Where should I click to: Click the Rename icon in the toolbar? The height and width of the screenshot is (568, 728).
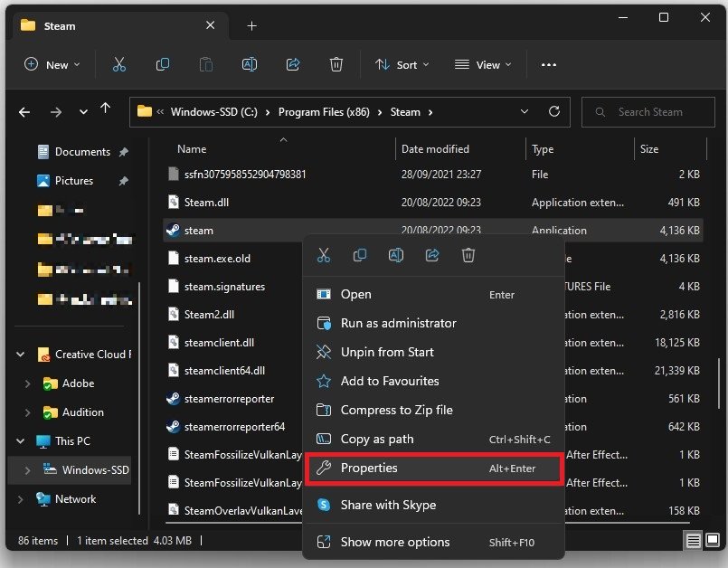pos(250,64)
